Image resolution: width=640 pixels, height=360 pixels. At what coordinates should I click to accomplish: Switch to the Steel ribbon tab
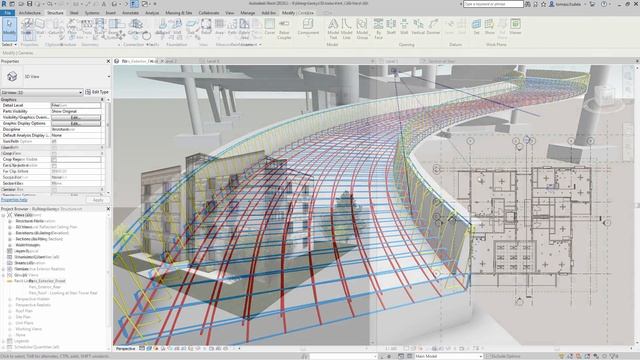point(74,13)
